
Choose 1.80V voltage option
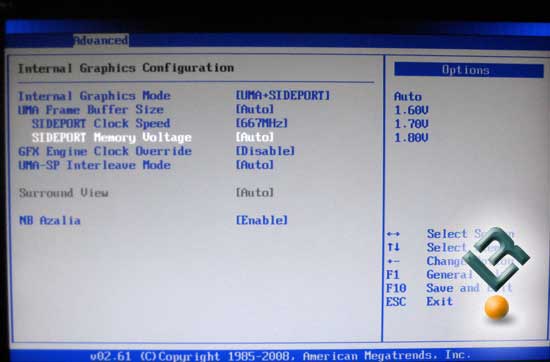[411, 138]
